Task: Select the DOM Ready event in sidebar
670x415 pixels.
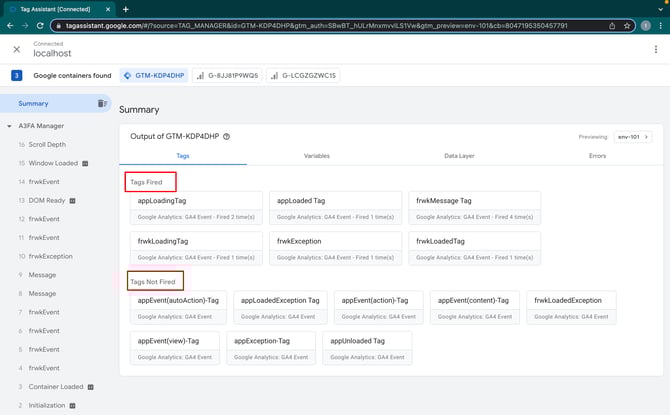Action: [x=47, y=200]
